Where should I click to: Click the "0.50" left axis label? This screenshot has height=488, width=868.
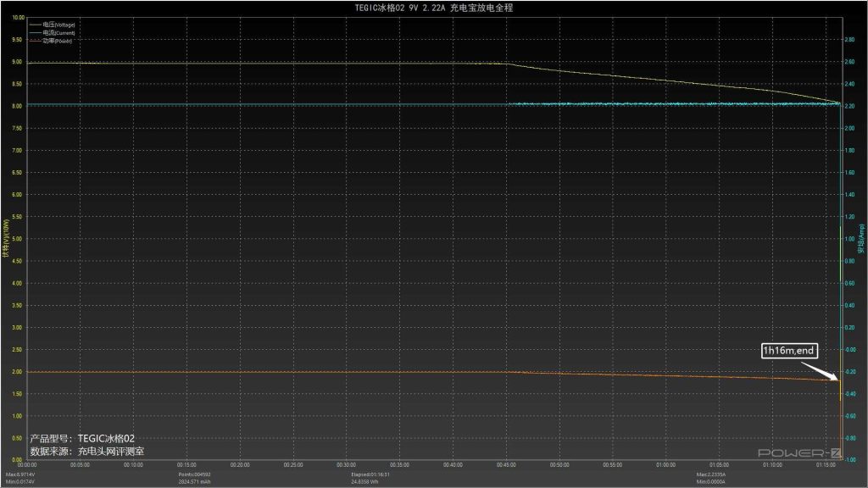(x=17, y=438)
